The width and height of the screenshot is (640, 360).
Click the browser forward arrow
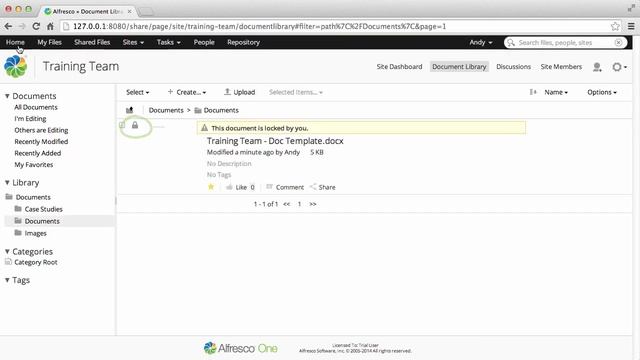point(22,26)
